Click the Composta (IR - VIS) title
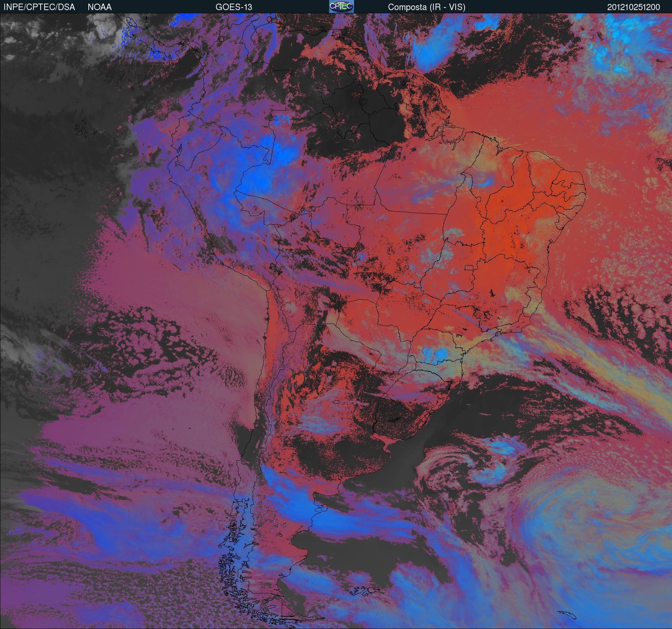This screenshot has width=672, height=629. coord(427,7)
